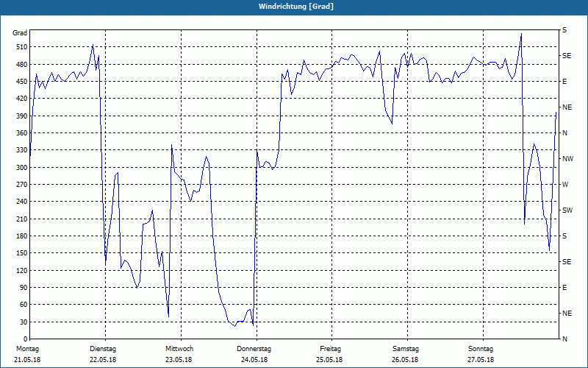This screenshot has width=588, height=368.
Task: Click the 420 y-axis tick label
Action: 22,99
